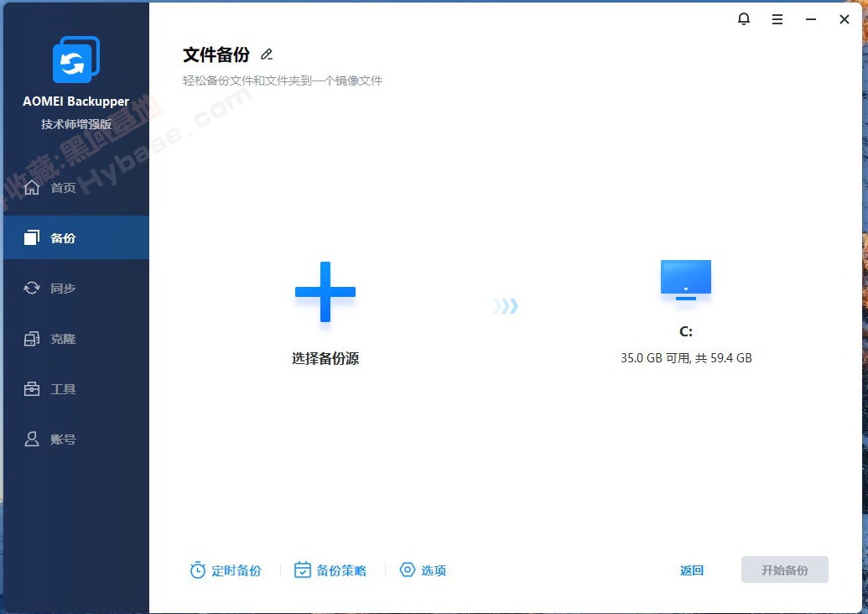Click the 返回 (Back) link

[691, 570]
